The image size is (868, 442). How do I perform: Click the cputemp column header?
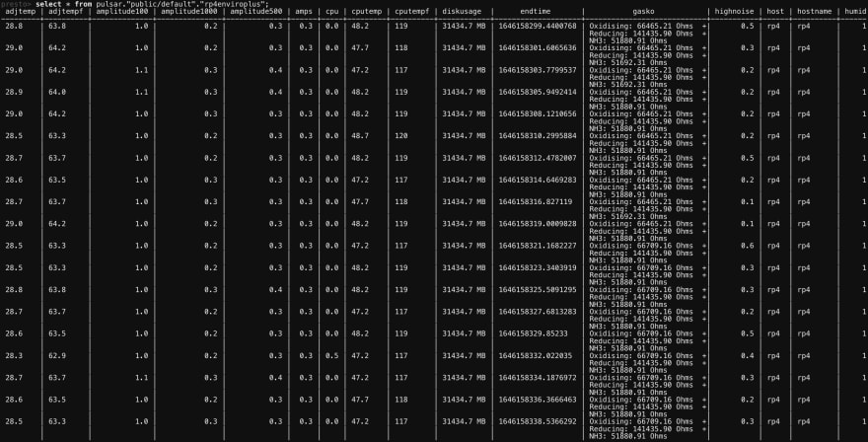click(x=367, y=11)
